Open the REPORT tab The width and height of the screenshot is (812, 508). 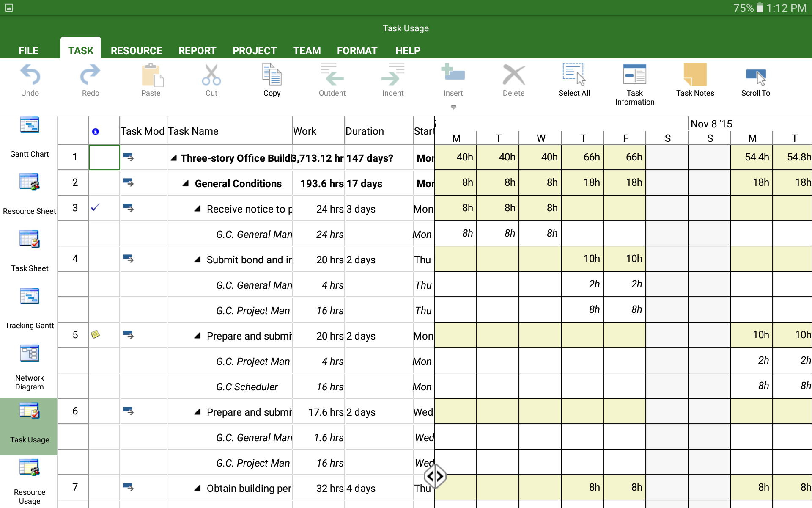(x=197, y=51)
